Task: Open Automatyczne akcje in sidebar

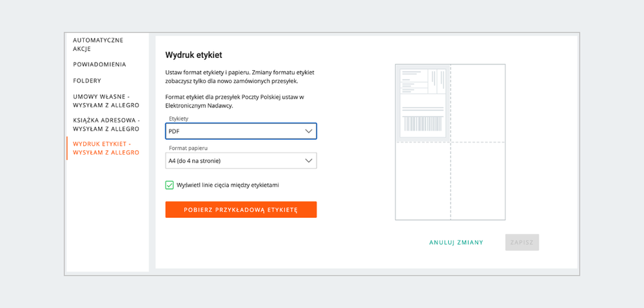Action: point(98,44)
